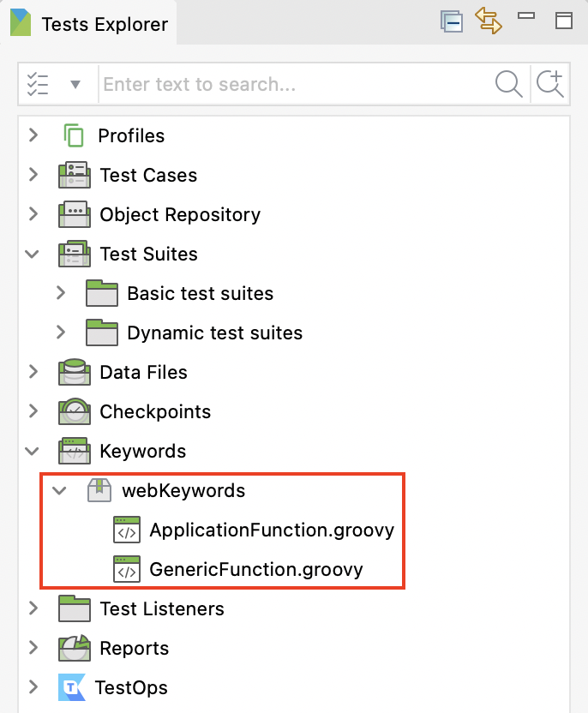Click the search magnifier icon
Viewport: 588px width, 713px height.
(508, 84)
